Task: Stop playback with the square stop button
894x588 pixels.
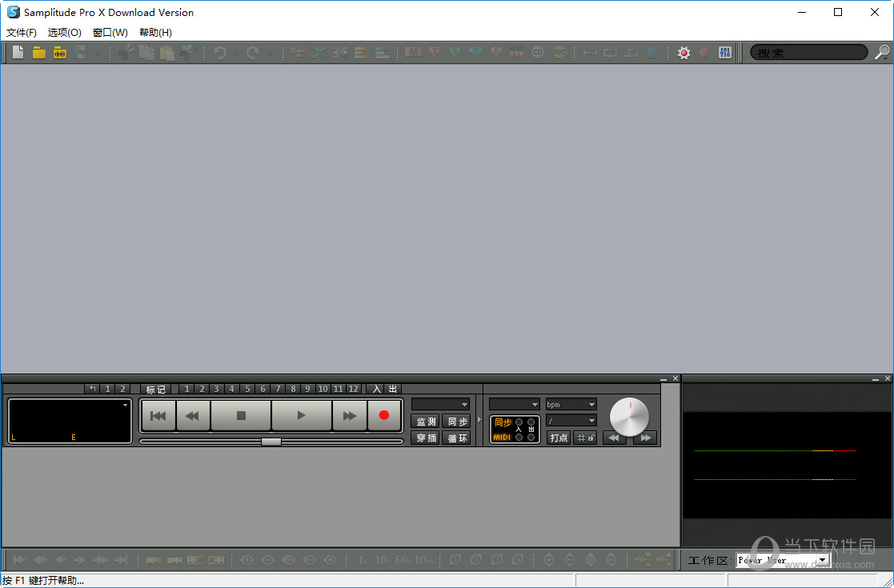Action: [x=241, y=415]
